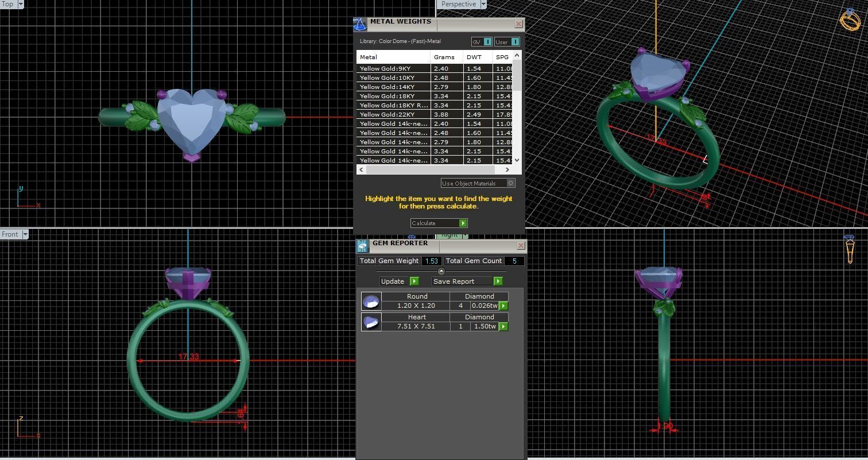Click the 2.49 DWT cell

click(x=478, y=114)
